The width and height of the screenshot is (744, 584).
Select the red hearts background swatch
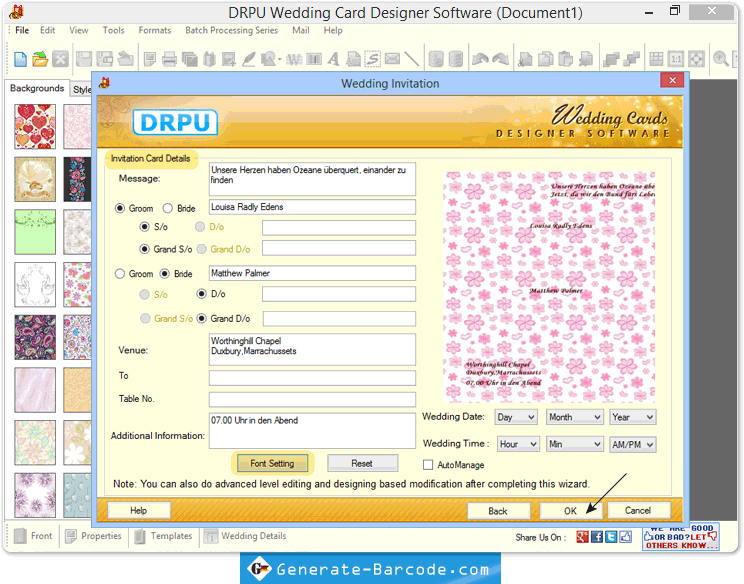point(35,126)
